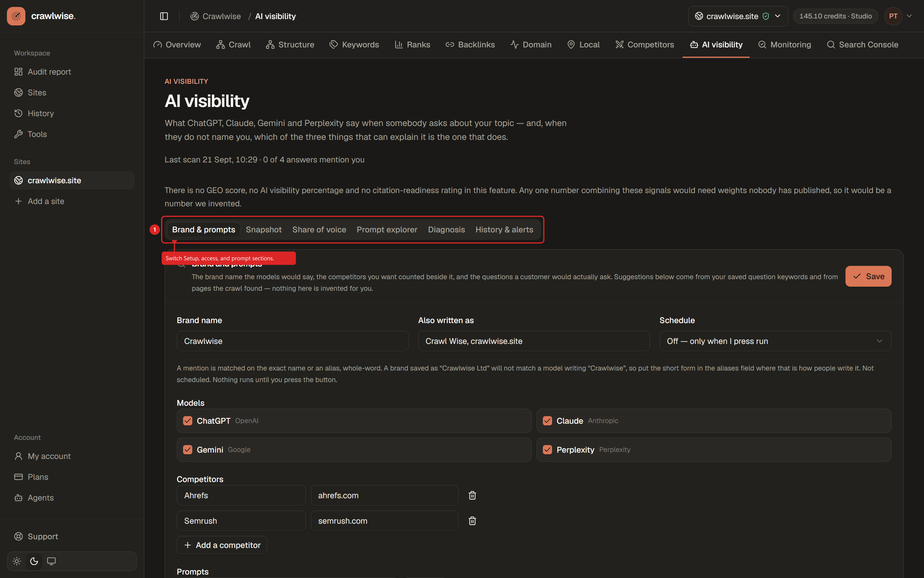Screen dimensions: 924x578
Task: Open the Prompt explorer section
Action: pos(387,229)
